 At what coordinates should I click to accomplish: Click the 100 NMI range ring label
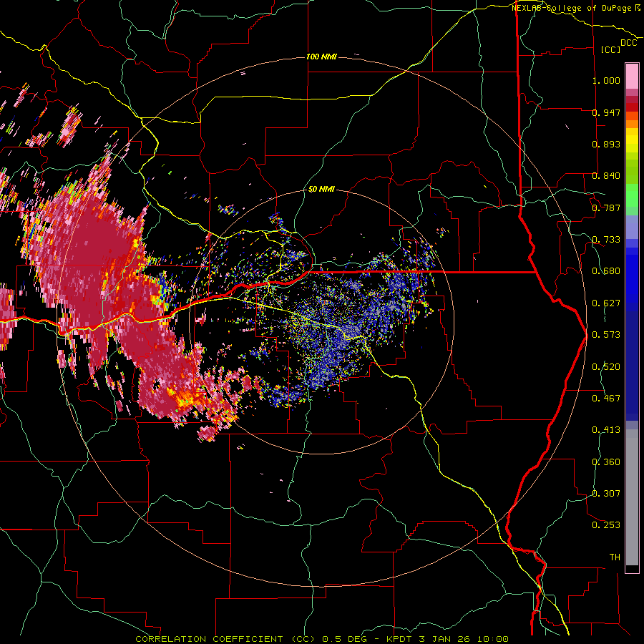tap(321, 57)
